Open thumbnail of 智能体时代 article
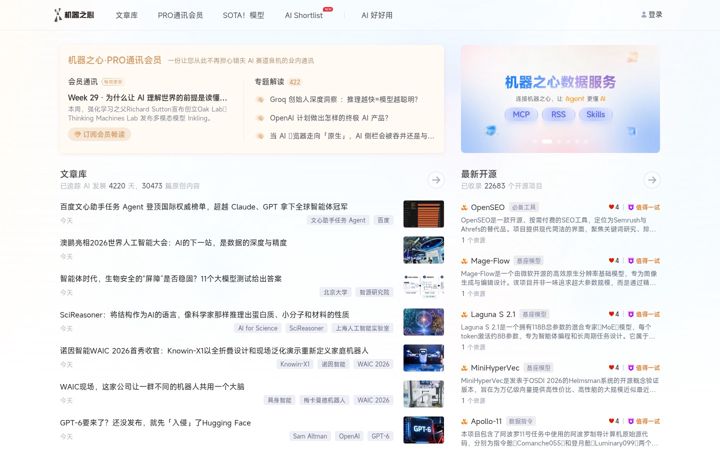This screenshot has height=450, width=720. click(423, 286)
